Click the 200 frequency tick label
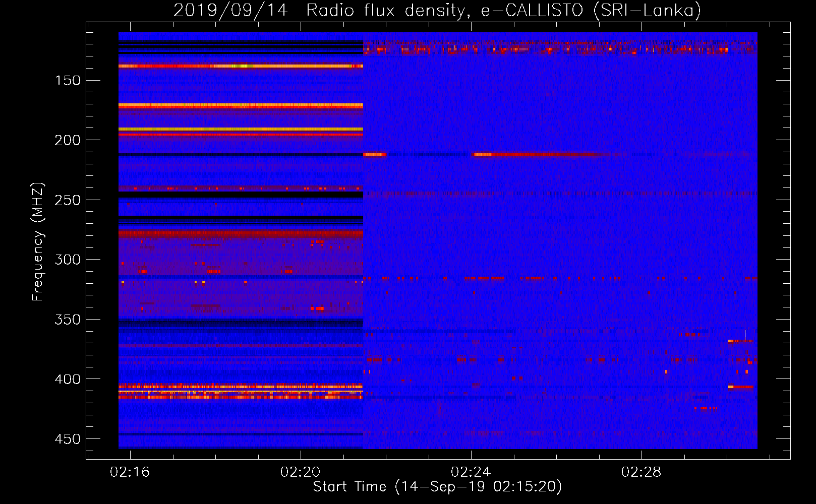Viewport: 816px width, 504px height. point(68,140)
